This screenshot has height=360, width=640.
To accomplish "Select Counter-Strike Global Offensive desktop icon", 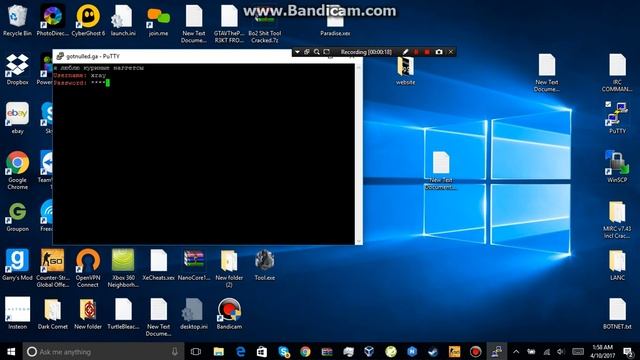I will click(x=53, y=268).
